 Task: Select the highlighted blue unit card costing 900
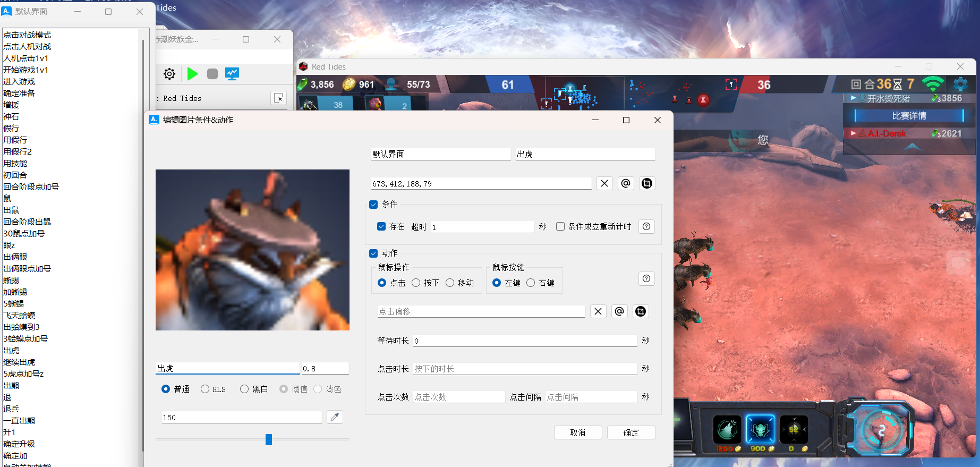click(761, 429)
